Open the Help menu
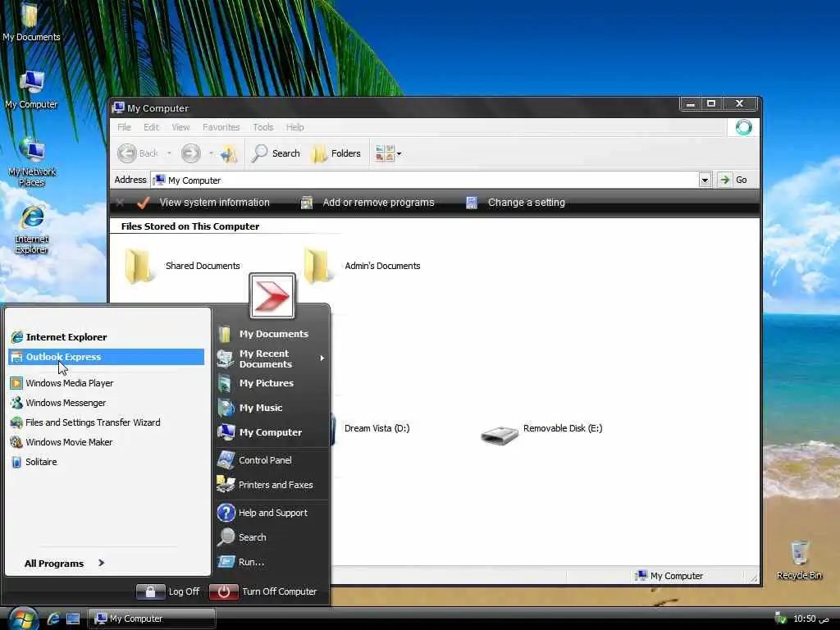Viewport: 840px width, 630px height. coord(294,127)
